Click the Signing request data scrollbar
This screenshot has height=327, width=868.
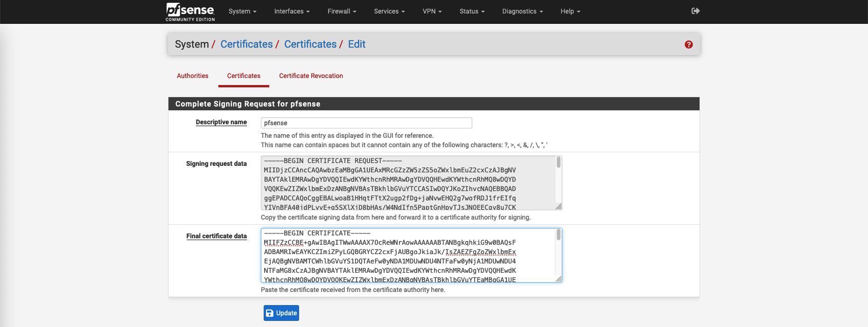[558, 182]
